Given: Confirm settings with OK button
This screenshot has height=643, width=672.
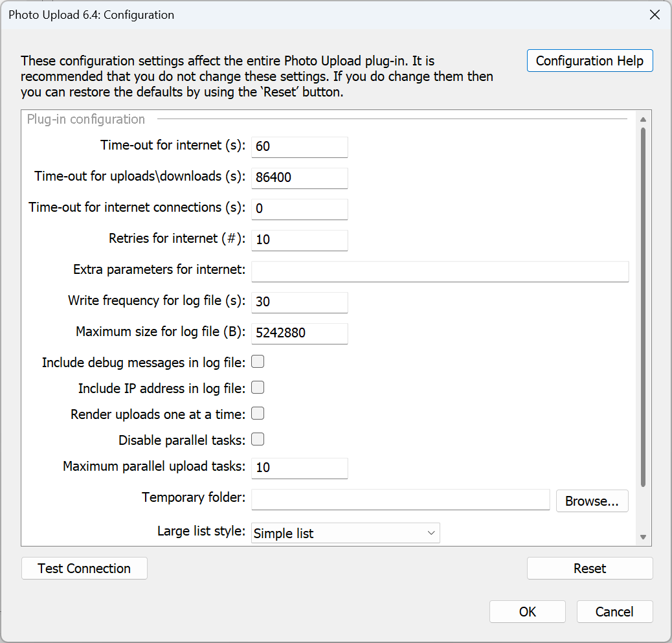Looking at the screenshot, I should coord(527,612).
